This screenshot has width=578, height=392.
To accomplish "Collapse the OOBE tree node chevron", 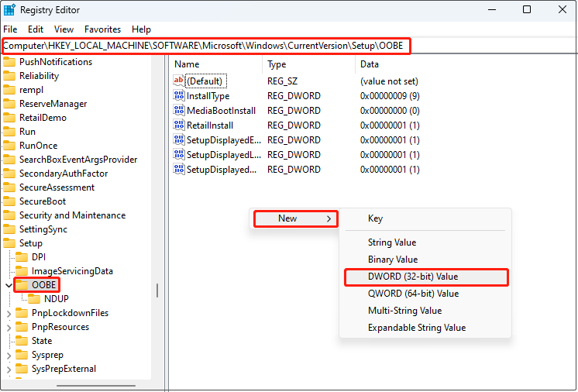I will 9,285.
